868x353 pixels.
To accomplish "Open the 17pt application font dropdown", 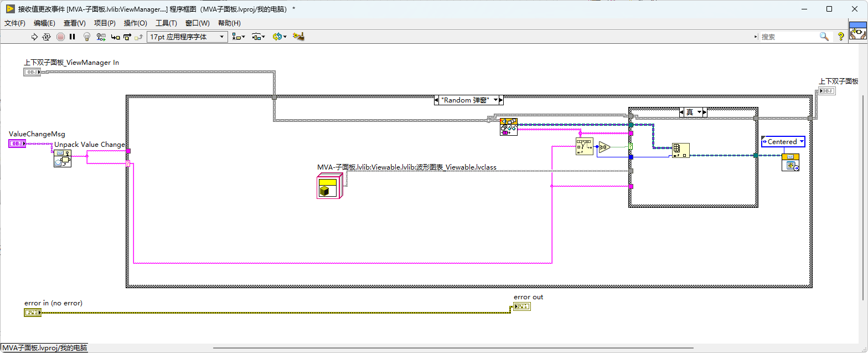I will pos(187,37).
